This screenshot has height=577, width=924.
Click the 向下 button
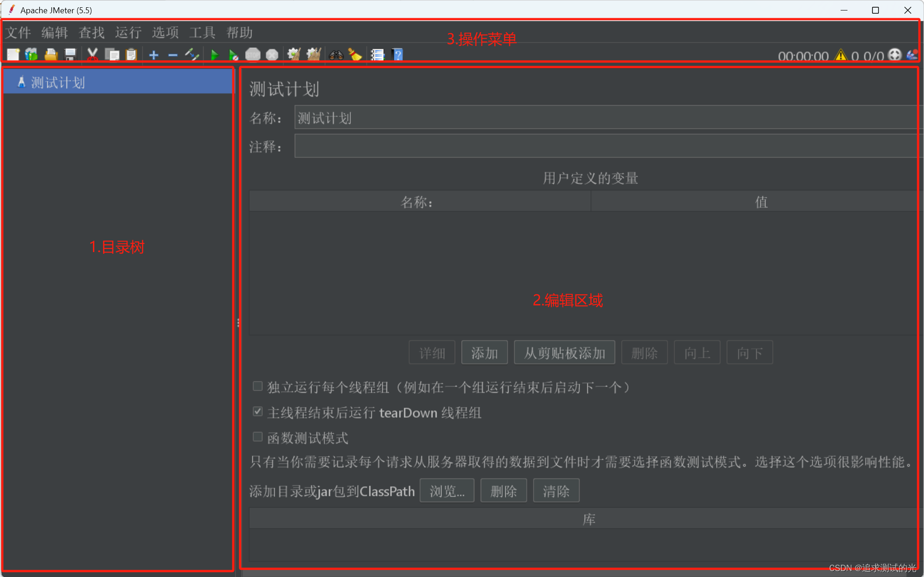tap(750, 352)
